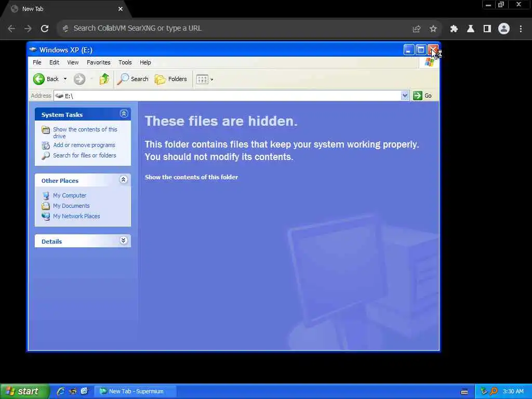Close the Windows XP (E:) window
532x399 pixels.
pyautogui.click(x=433, y=50)
